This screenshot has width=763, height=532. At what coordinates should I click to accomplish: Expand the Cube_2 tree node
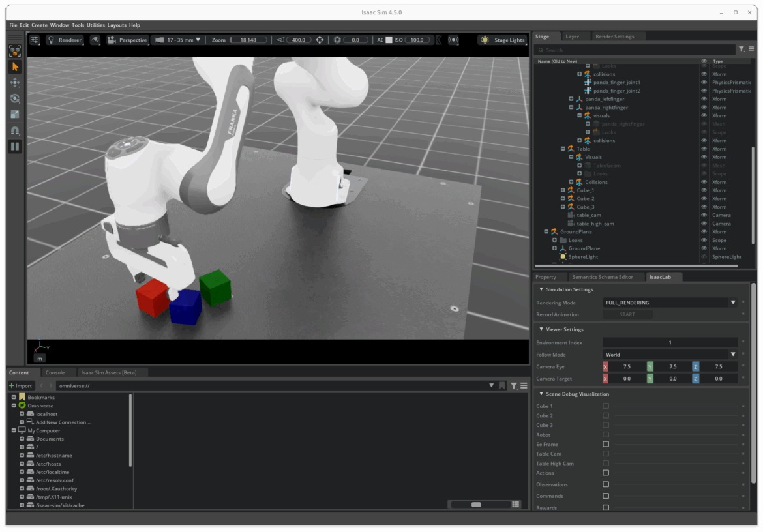point(563,199)
